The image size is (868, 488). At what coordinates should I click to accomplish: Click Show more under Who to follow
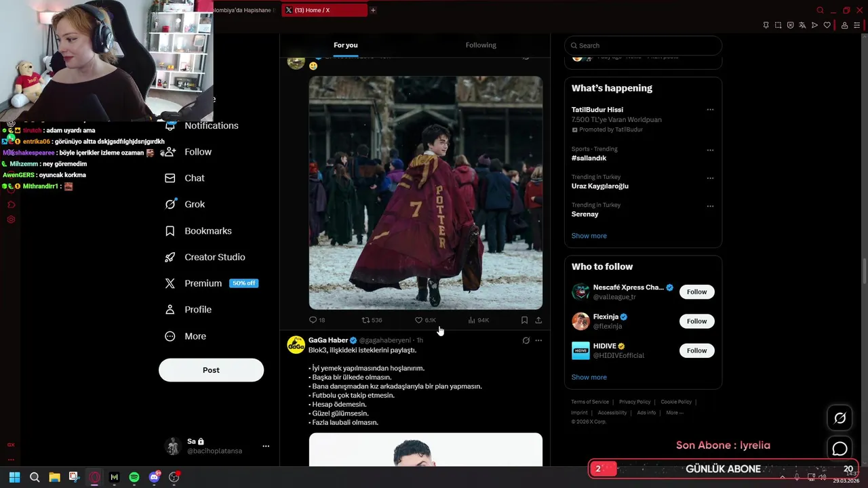click(x=589, y=378)
